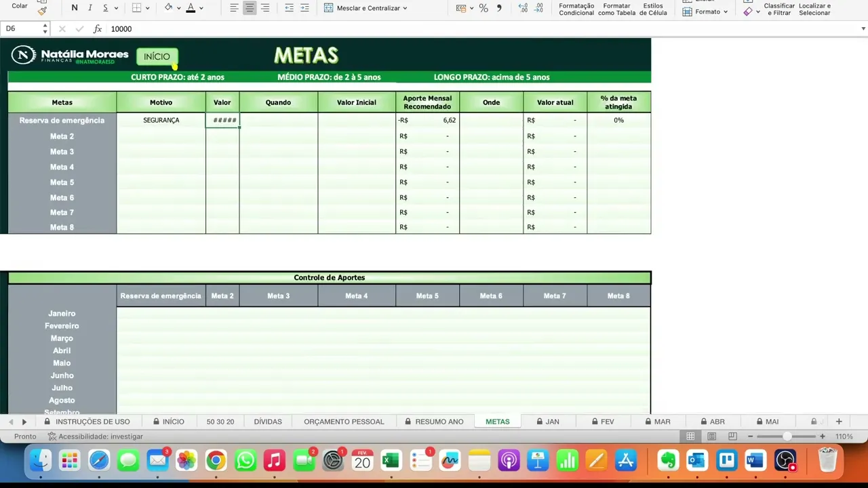The width and height of the screenshot is (868, 488).
Task: Click the cell borders icon
Action: 136,8
